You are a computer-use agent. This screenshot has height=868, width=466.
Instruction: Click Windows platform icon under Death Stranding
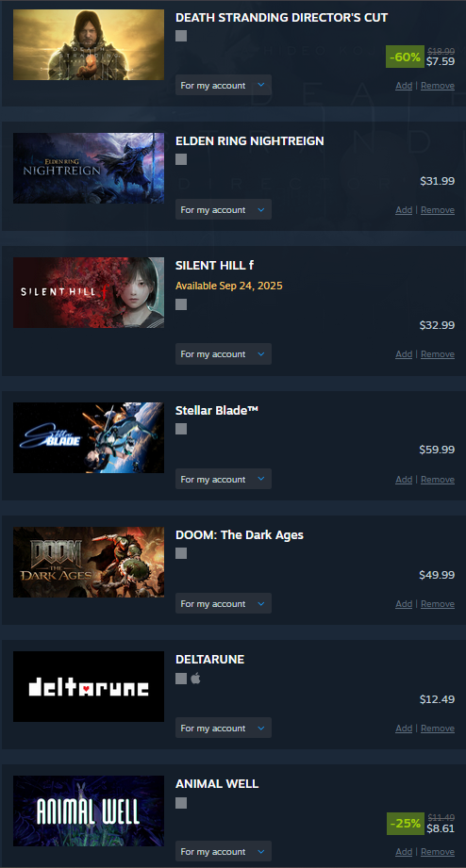pyautogui.click(x=181, y=36)
